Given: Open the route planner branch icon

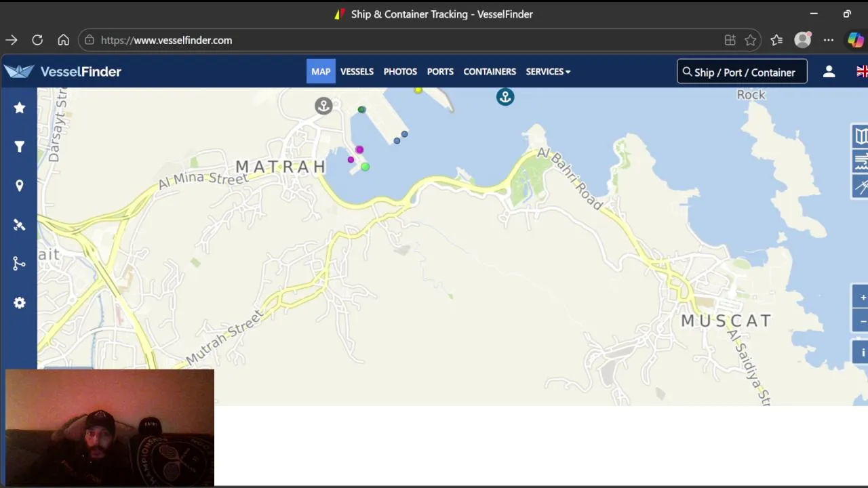Looking at the screenshot, I should pos(20,264).
